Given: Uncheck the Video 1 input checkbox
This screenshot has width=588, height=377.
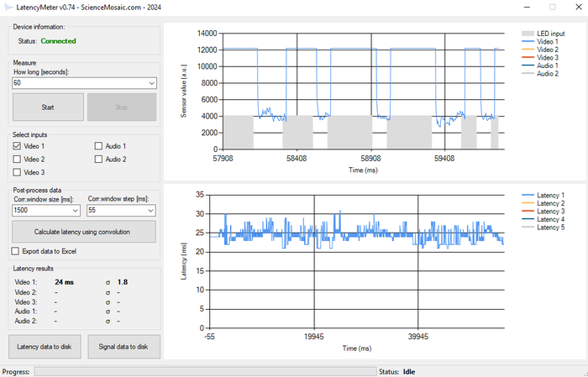Looking at the screenshot, I should 17,146.
